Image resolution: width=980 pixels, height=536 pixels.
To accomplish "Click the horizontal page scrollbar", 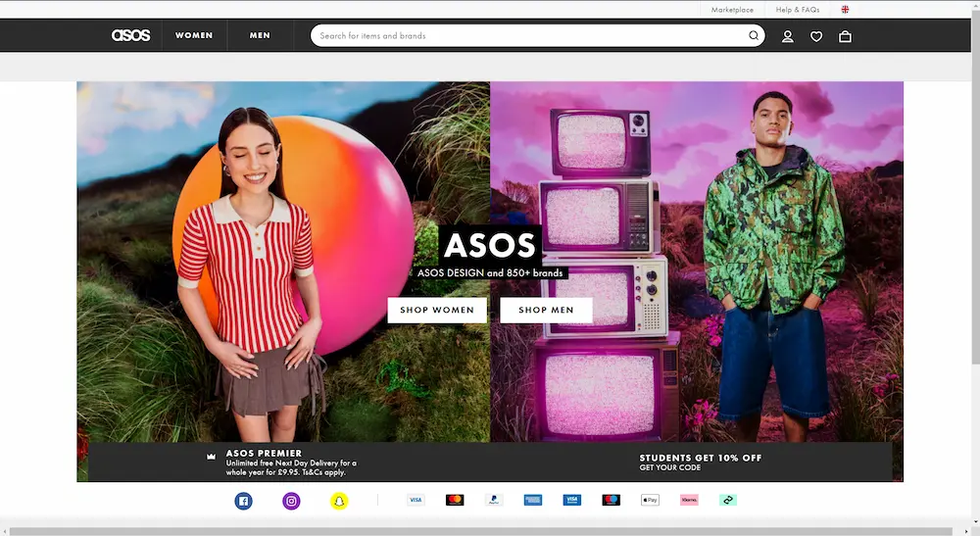I will (x=481, y=532).
